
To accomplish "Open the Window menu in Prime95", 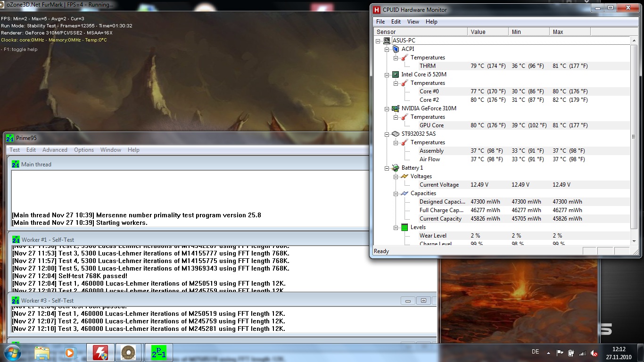I will pos(111,150).
